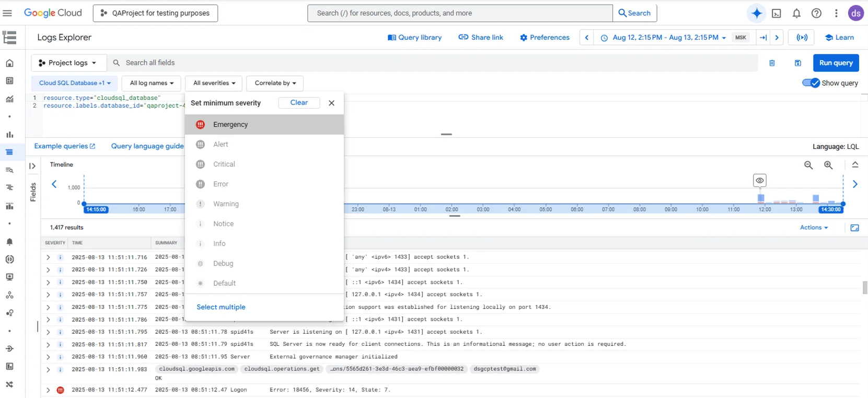The image size is (868, 398).
Task: Delete query using the trash icon
Action: (x=772, y=63)
